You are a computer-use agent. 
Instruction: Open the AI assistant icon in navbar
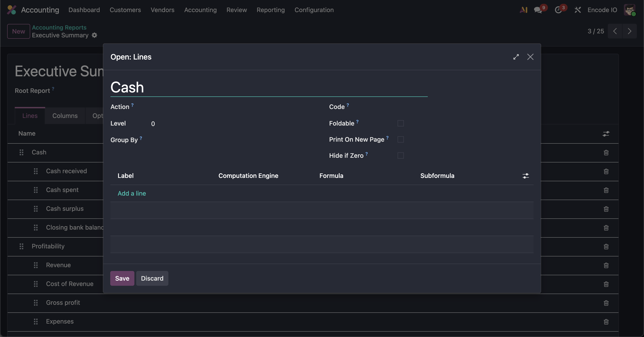point(523,10)
